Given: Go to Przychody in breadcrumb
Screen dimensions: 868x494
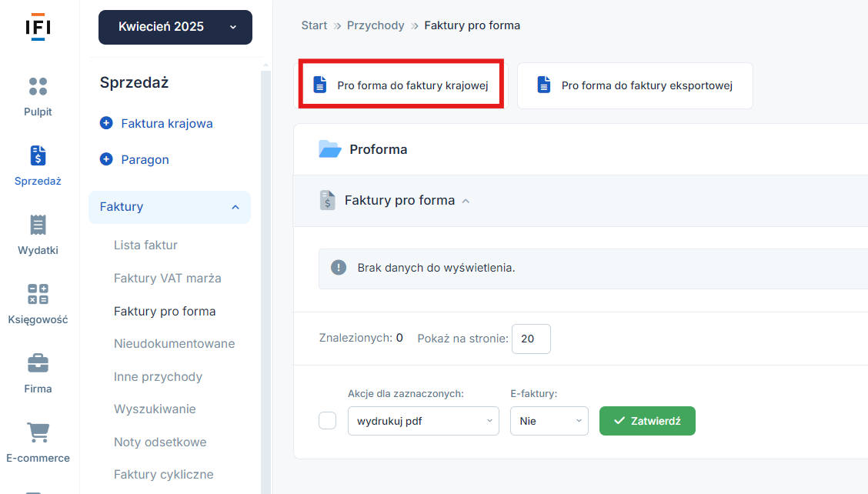Looking at the screenshot, I should click(376, 25).
